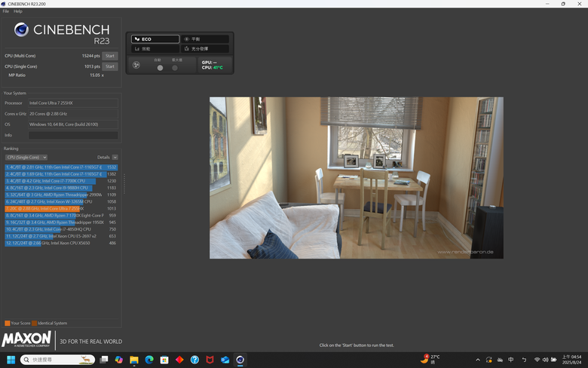Click the taskbar search box
Image resolution: width=588 pixels, height=368 pixels.
tap(57, 360)
